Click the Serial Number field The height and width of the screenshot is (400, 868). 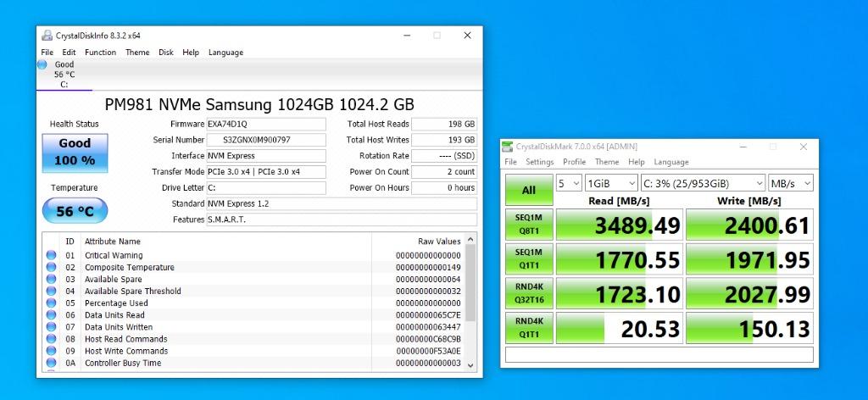pos(266,140)
